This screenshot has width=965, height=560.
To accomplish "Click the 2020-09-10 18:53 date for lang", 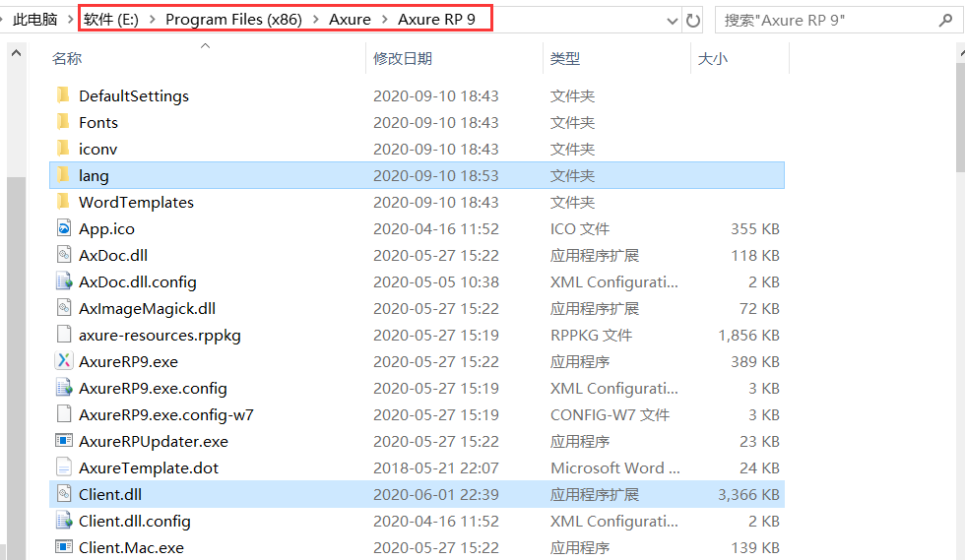I will (x=435, y=176).
